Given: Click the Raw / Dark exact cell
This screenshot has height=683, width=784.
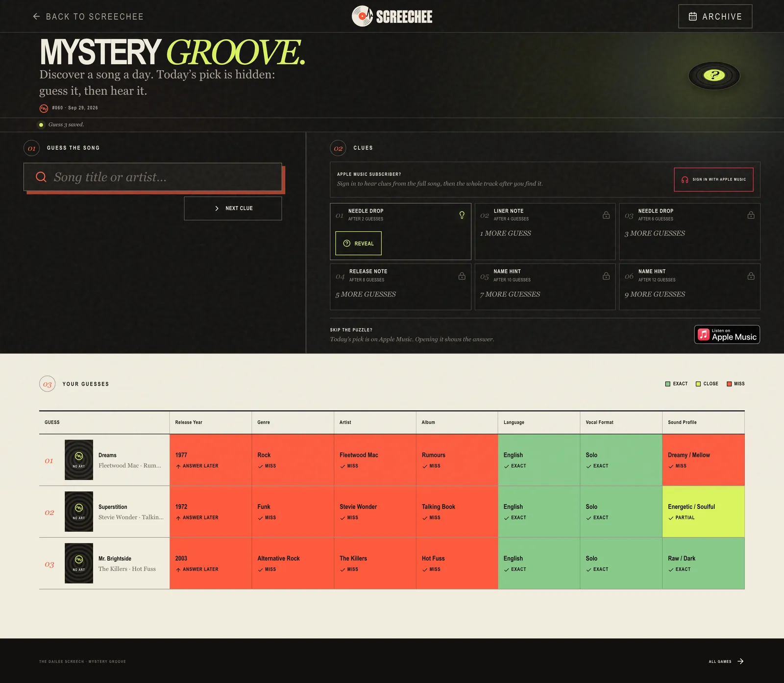Looking at the screenshot, I should (x=704, y=563).
